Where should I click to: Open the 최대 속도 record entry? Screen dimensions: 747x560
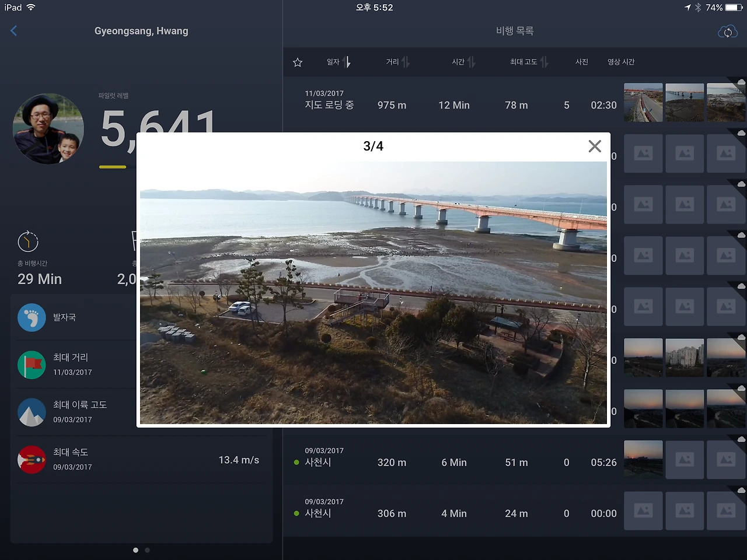[142, 460]
